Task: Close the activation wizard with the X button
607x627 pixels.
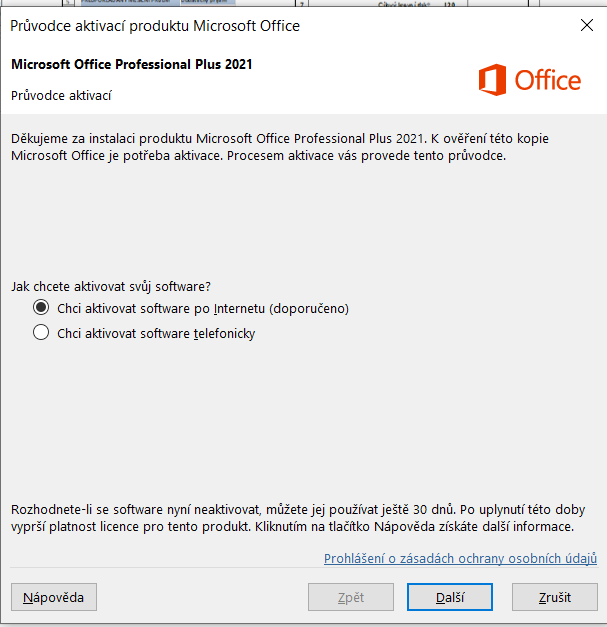Action: tap(586, 26)
